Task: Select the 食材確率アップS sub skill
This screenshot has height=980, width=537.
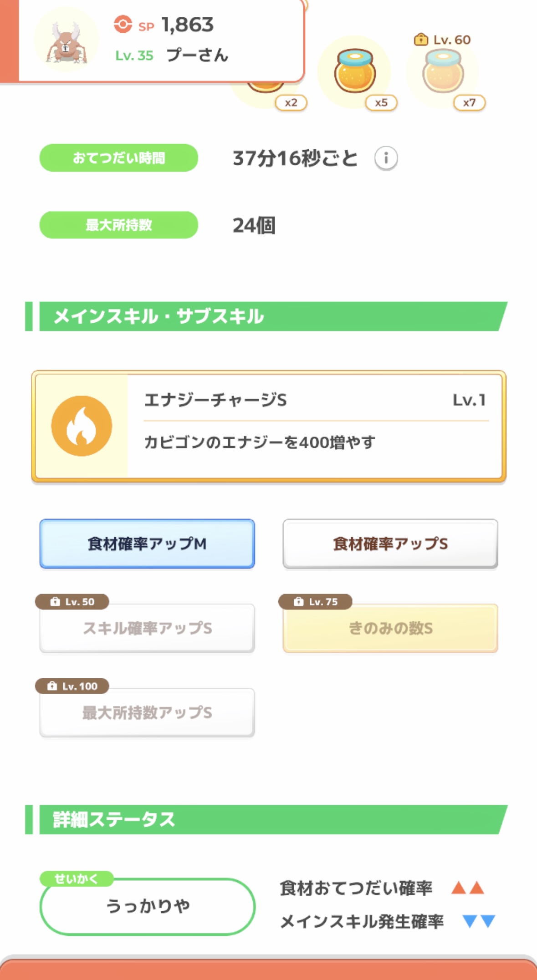Action: point(390,544)
